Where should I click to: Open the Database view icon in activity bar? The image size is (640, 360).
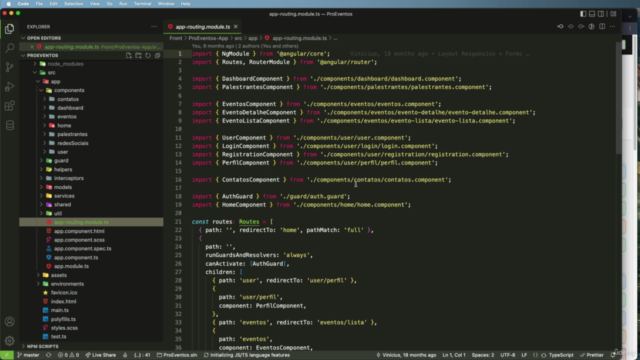pos(9,125)
